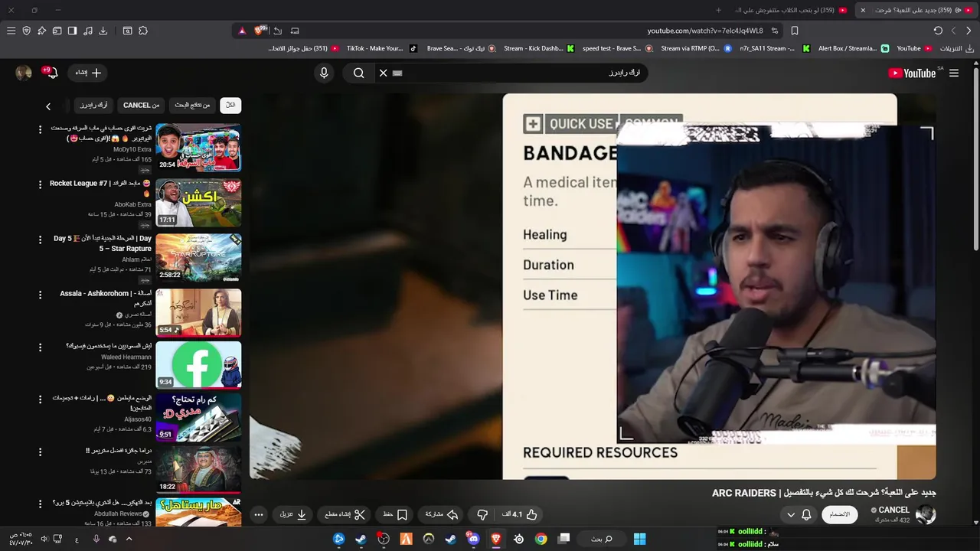Open Brave Leo AI sparkle icon
This screenshot has width=980, height=551.
[41, 31]
